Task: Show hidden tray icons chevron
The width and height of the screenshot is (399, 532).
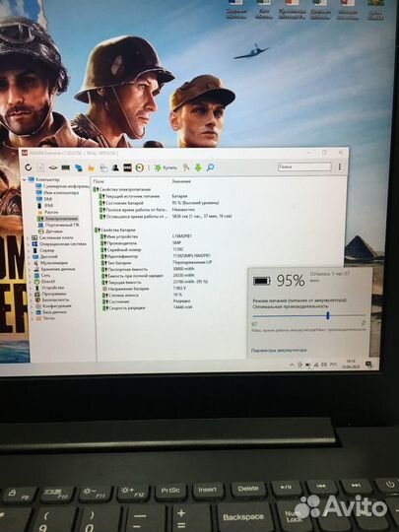Action: pos(292,365)
